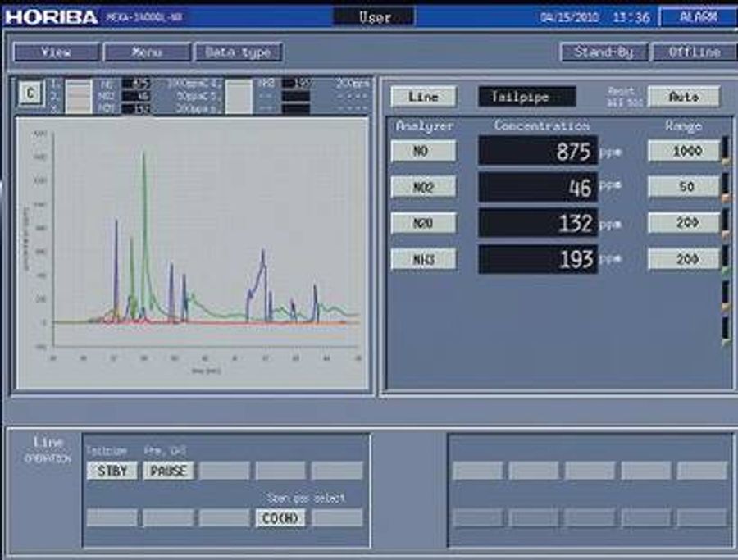Image resolution: width=738 pixels, height=560 pixels.
Task: Open the Data type selector
Action: click(236, 51)
